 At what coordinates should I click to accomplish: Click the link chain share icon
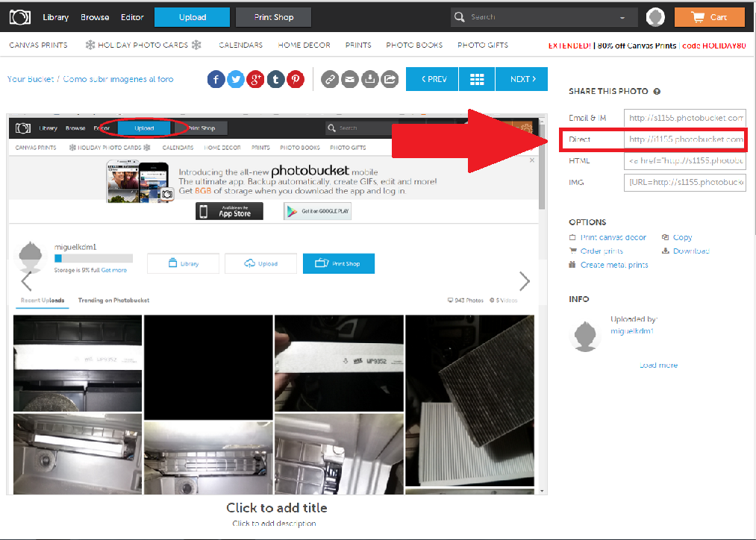[331, 79]
